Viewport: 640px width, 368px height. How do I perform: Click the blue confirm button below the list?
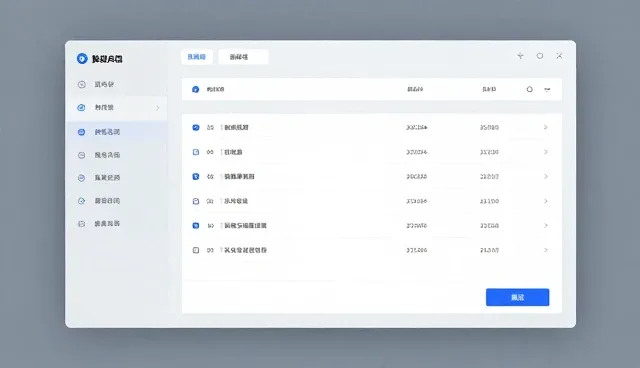tap(518, 297)
